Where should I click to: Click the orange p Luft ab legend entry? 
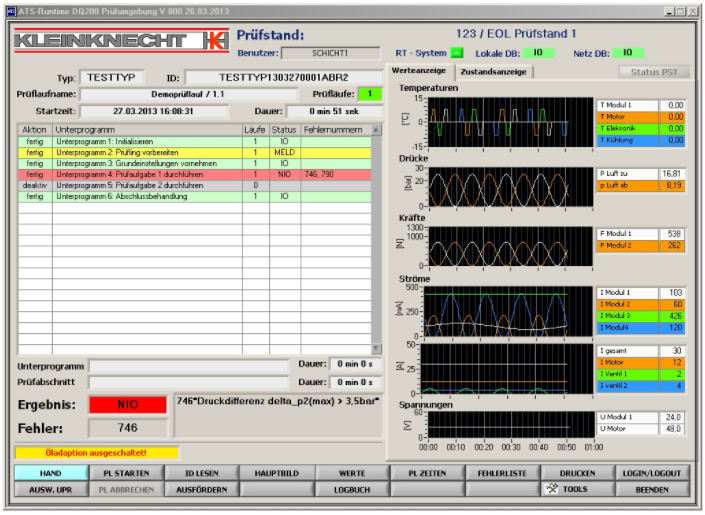coord(641,185)
